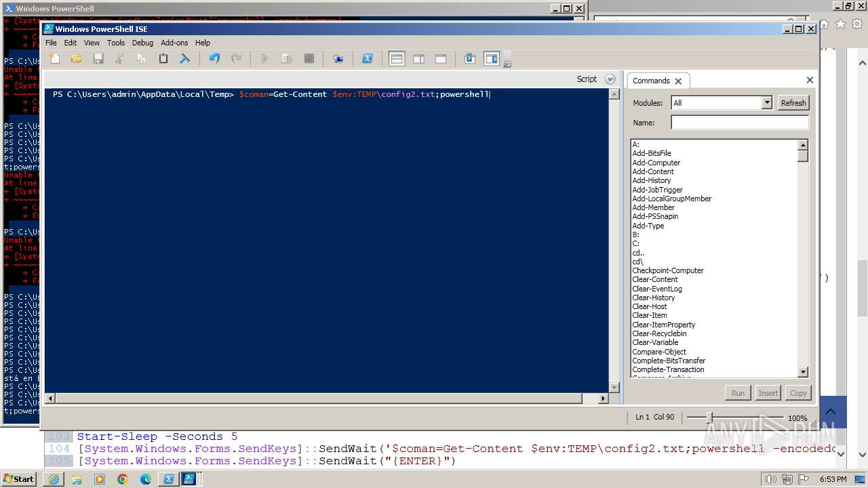The height and width of the screenshot is (488, 868).
Task: Click the Insert button
Action: click(x=768, y=393)
